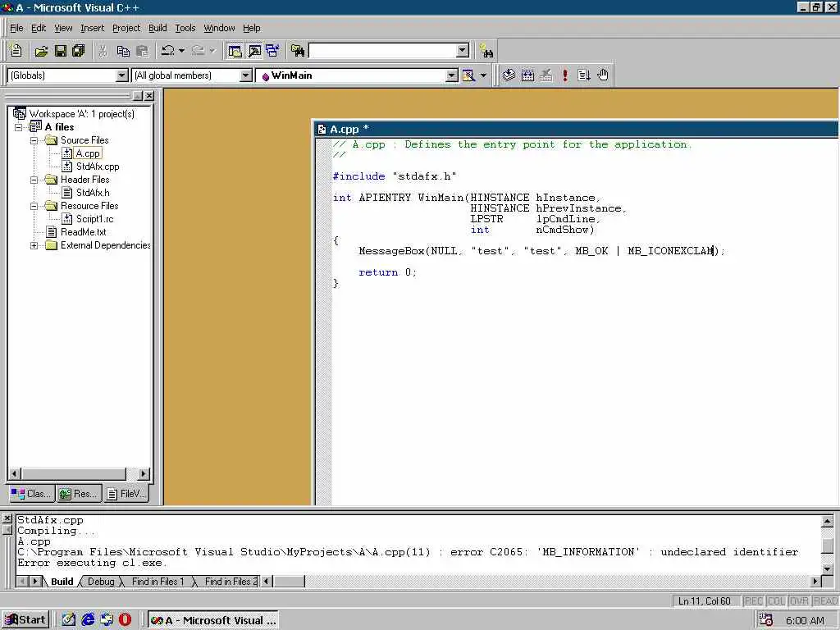Open the Undo history dropdown arrow
840x630 pixels.
(181, 51)
